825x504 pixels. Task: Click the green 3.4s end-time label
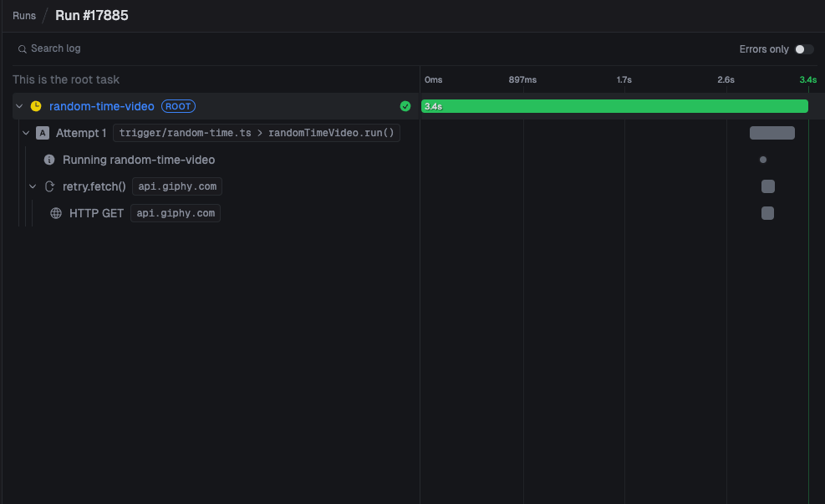coord(808,80)
